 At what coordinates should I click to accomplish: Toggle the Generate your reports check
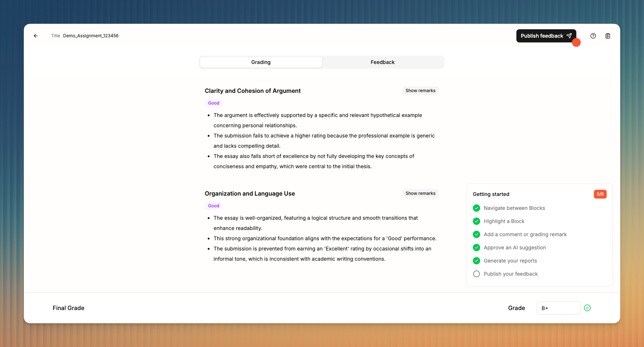477,261
